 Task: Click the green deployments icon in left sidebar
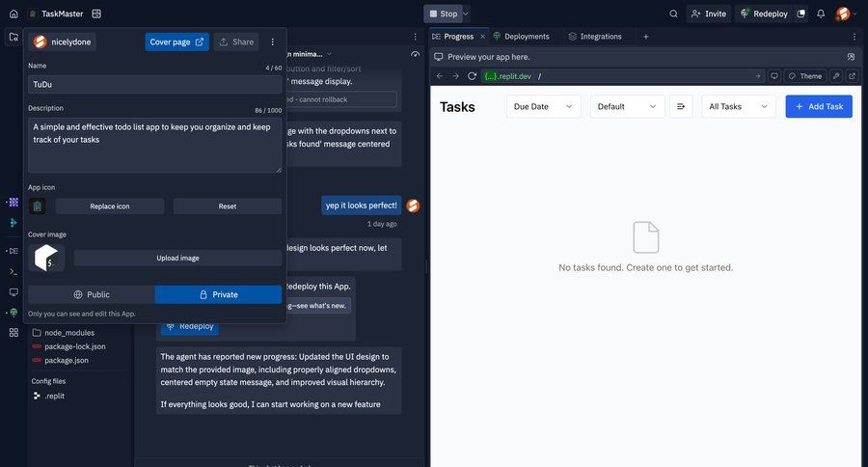pos(14,313)
